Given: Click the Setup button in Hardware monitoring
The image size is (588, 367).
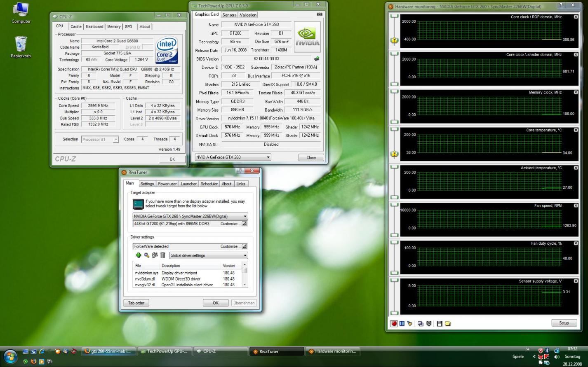Looking at the screenshot, I should [564, 323].
